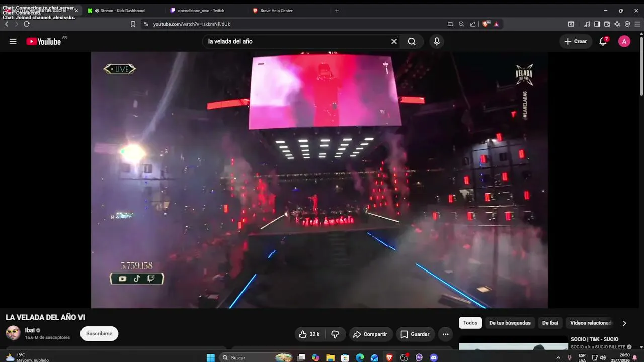The height and width of the screenshot is (362, 644).
Task: Open the Brave Shields lion icon
Action: [x=486, y=24]
